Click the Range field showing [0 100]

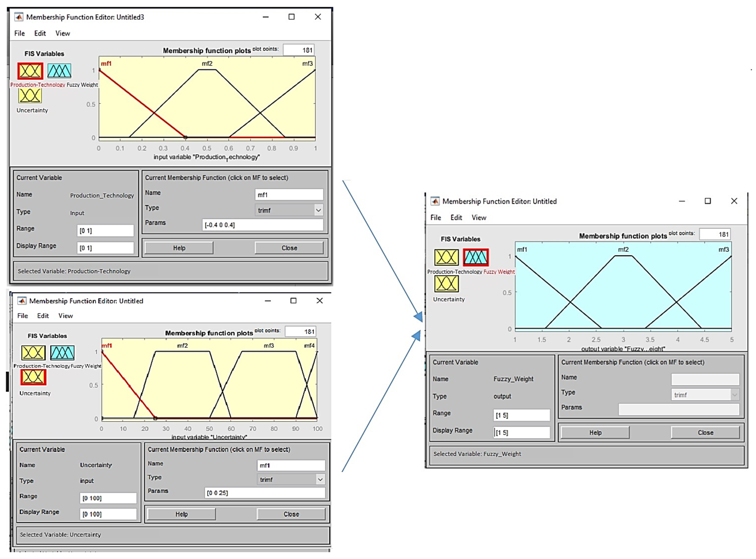[108, 498]
